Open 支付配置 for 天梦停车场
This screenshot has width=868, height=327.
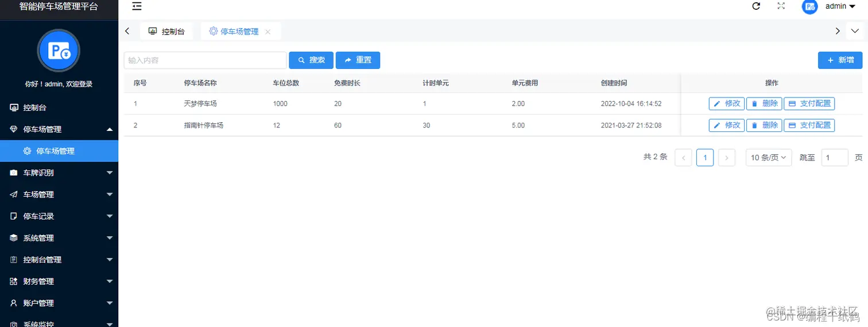click(809, 103)
